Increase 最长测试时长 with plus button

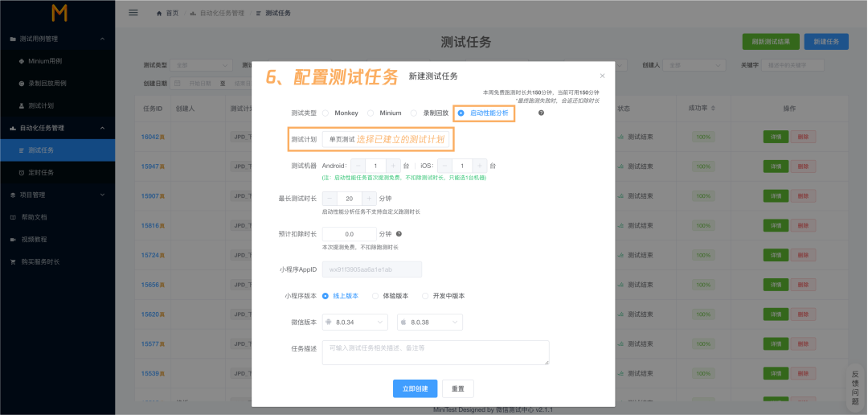369,199
